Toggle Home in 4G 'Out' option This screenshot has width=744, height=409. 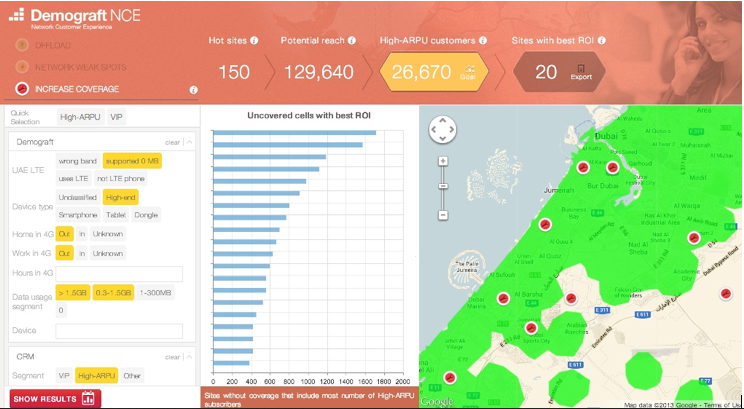pos(64,234)
